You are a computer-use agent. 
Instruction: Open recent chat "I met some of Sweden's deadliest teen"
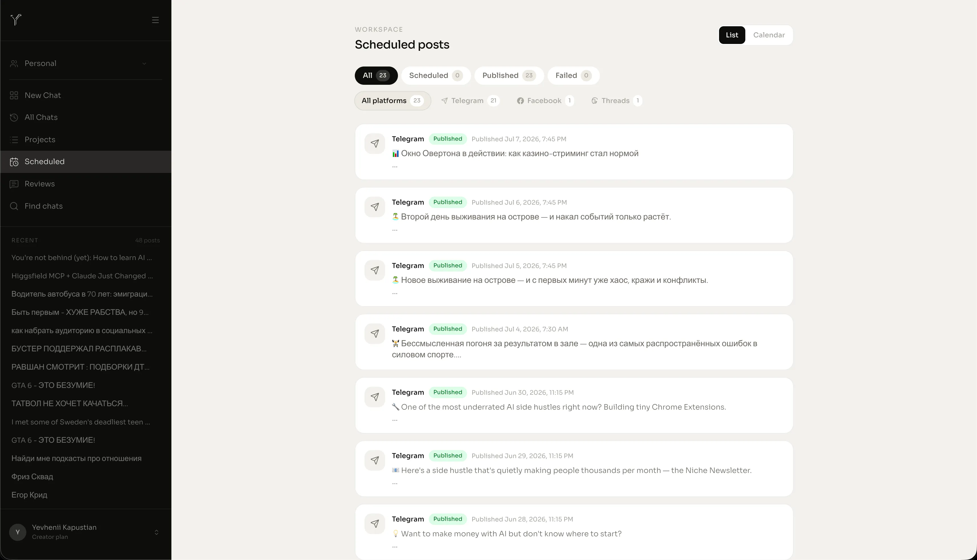81,422
